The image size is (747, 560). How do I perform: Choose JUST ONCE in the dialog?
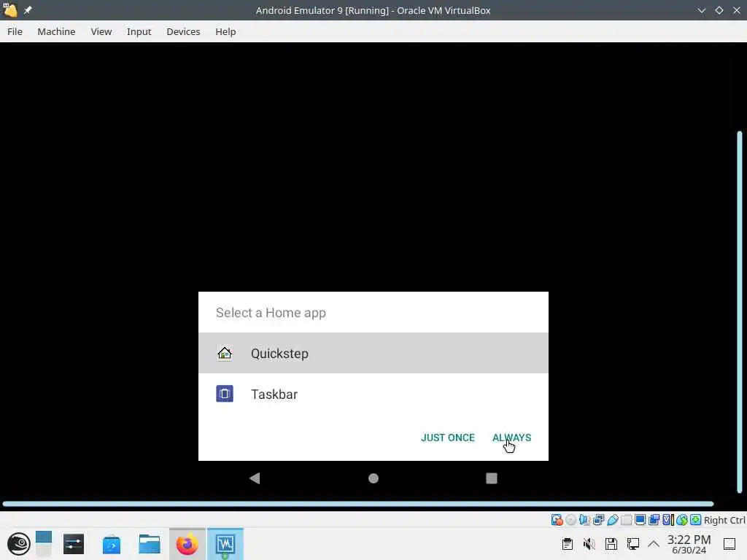click(448, 437)
